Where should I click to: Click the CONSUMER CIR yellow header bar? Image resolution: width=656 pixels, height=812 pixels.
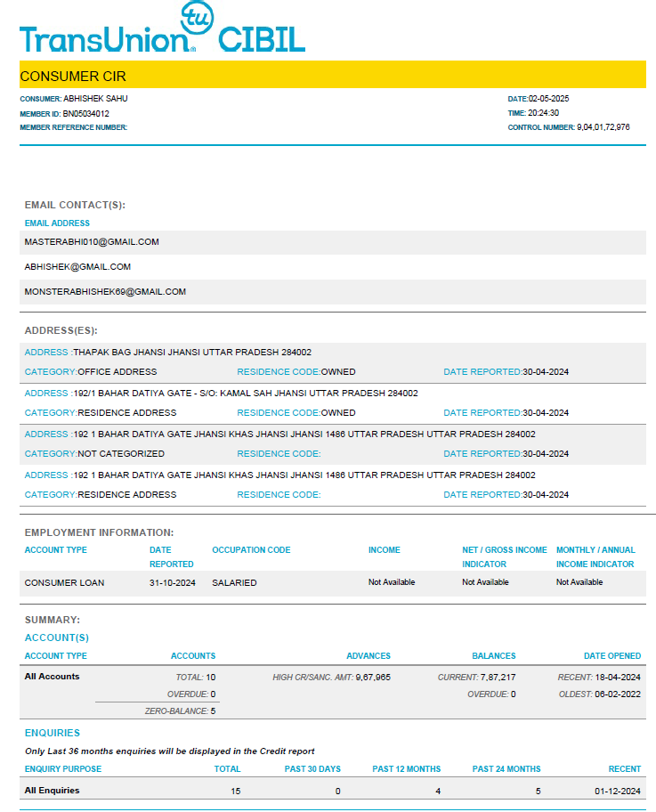pyautogui.click(x=332, y=75)
